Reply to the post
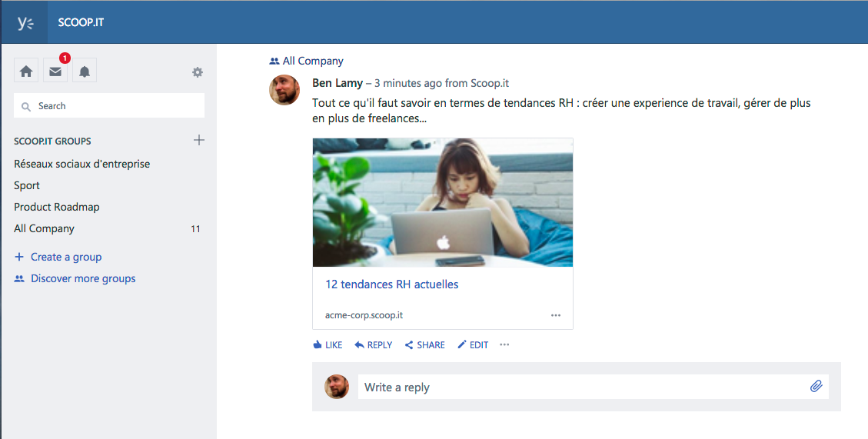Screen dimensions: 868x439 pos(373,345)
